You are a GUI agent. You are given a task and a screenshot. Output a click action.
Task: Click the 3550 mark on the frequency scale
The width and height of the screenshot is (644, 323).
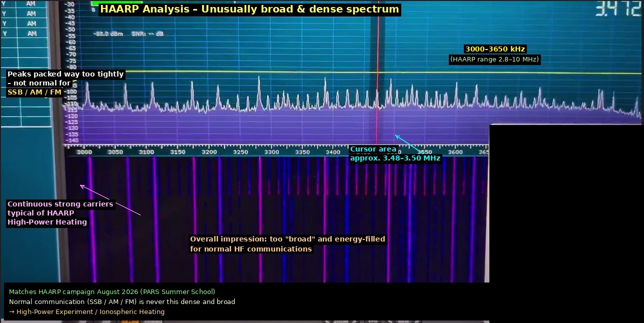pyautogui.click(x=425, y=151)
